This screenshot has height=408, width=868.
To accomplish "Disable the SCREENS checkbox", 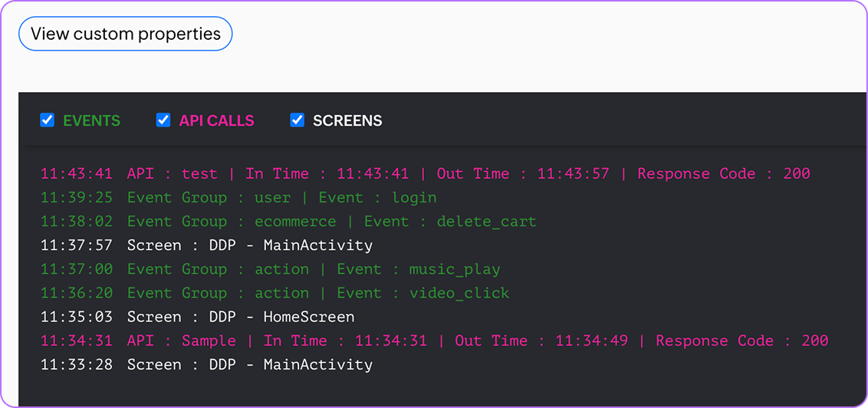I will point(298,120).
